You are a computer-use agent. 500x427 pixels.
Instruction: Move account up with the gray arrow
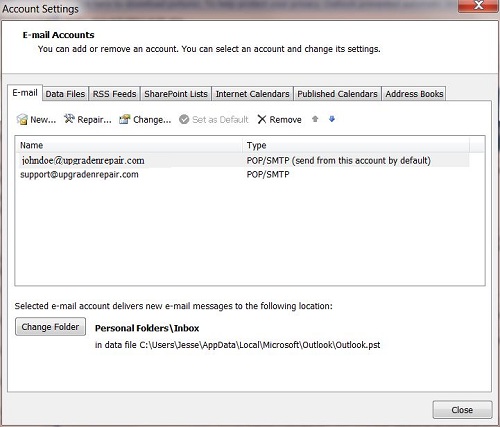[315, 119]
